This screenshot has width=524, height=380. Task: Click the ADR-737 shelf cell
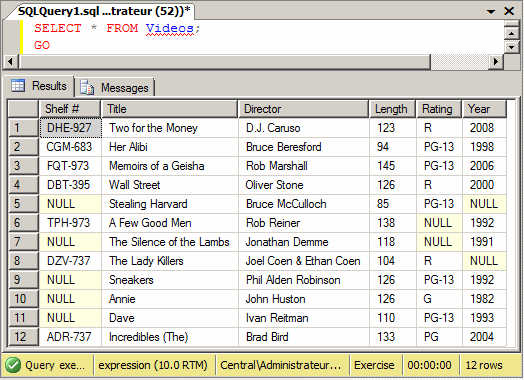70,337
